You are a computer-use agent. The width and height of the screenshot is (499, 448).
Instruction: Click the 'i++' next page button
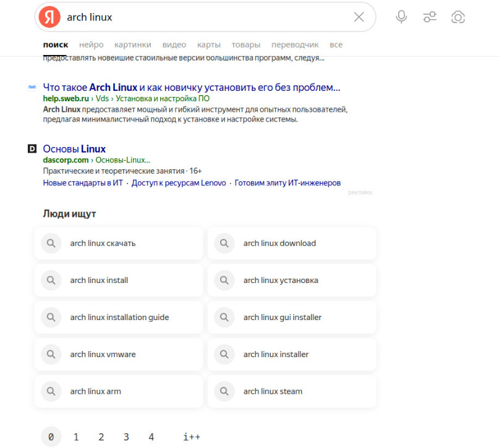tap(191, 437)
